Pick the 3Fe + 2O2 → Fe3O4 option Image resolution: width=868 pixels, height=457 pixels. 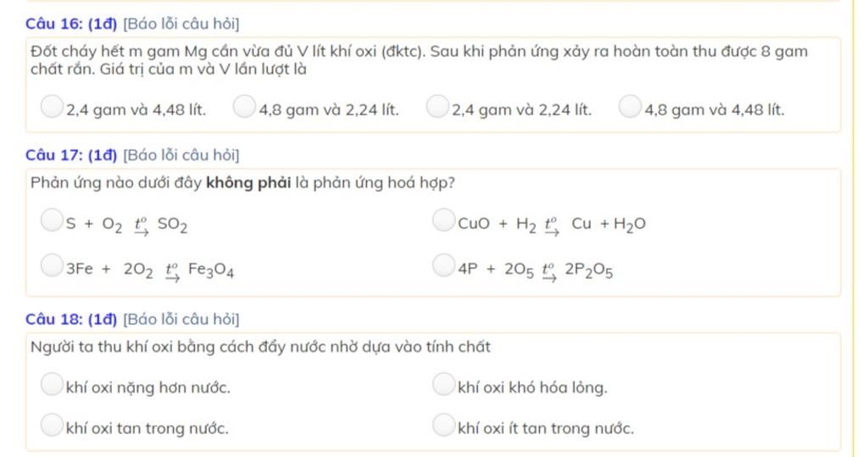pos(53,267)
